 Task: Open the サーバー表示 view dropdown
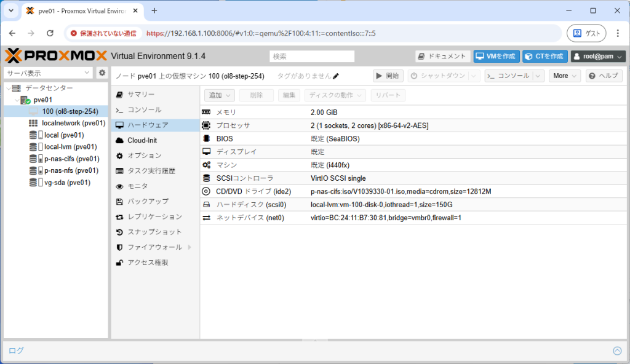pos(49,73)
